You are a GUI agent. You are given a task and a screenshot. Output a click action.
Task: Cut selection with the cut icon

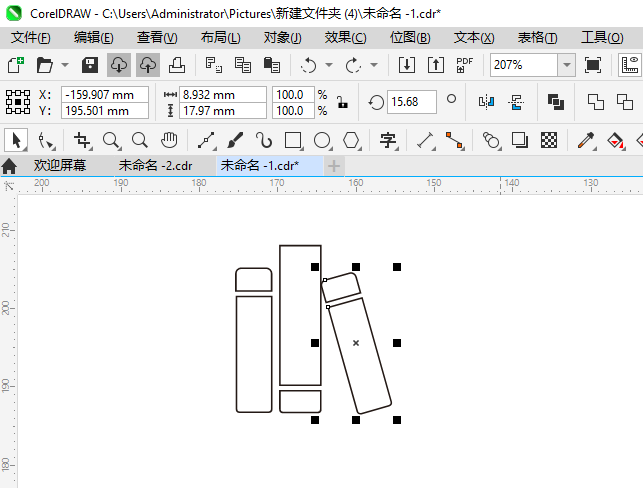point(214,65)
